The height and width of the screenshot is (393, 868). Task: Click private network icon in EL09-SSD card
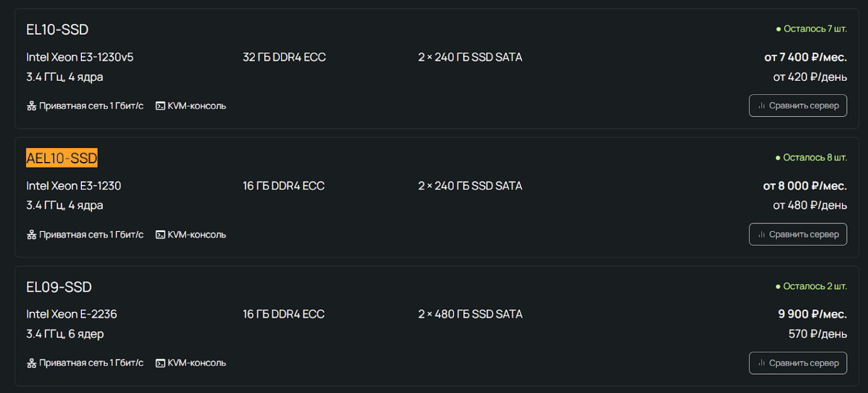tap(32, 363)
